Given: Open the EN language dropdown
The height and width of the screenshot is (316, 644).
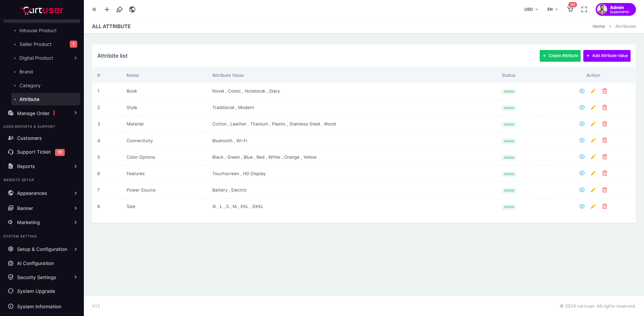Looking at the screenshot, I should coord(552,9).
